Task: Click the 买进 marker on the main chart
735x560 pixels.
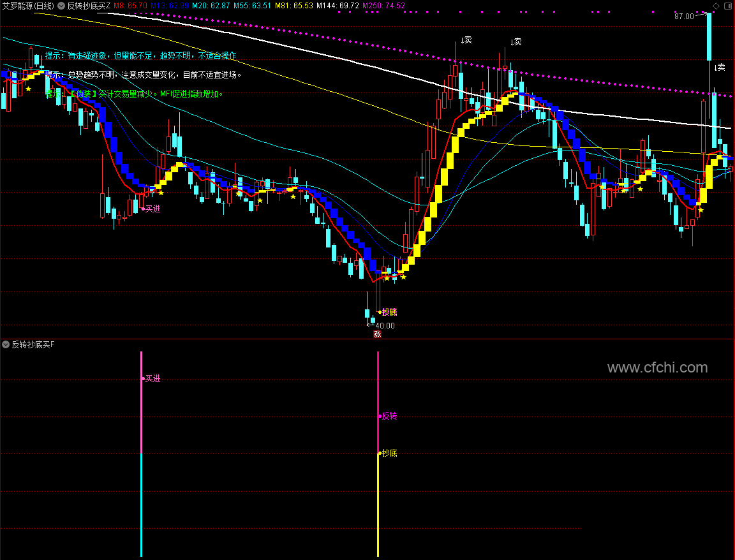Action: coord(152,209)
